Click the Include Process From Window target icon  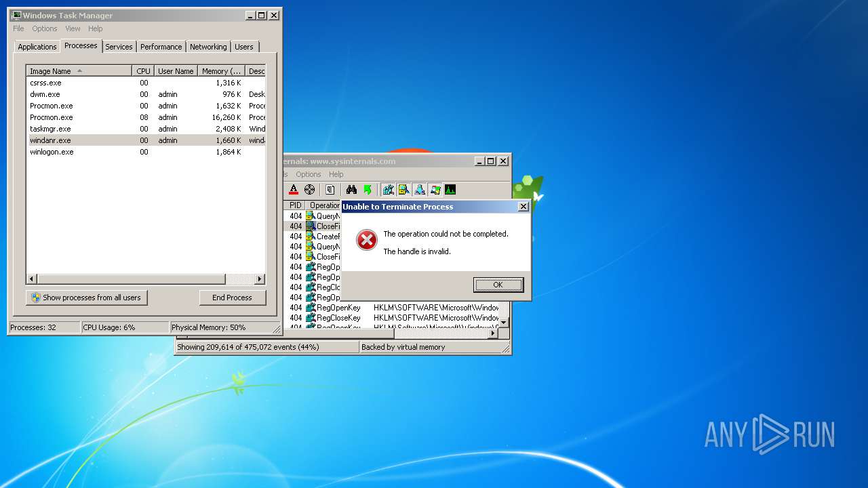pos(310,190)
